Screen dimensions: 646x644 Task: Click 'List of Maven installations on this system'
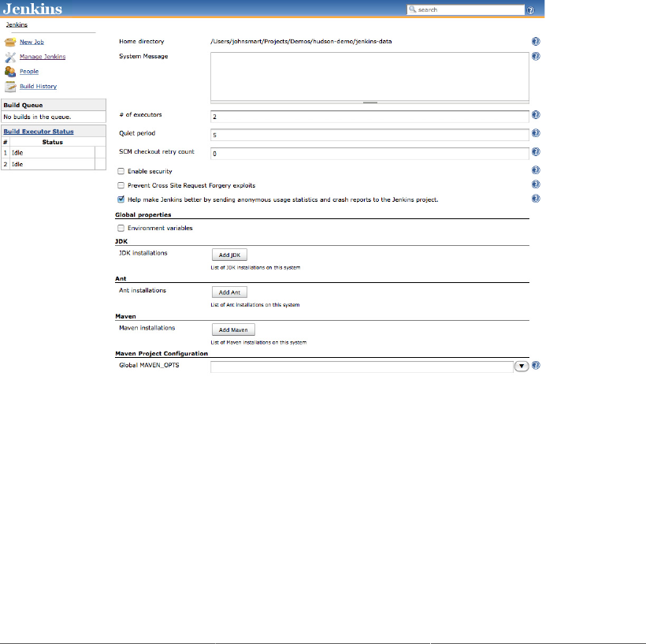pyautogui.click(x=258, y=343)
